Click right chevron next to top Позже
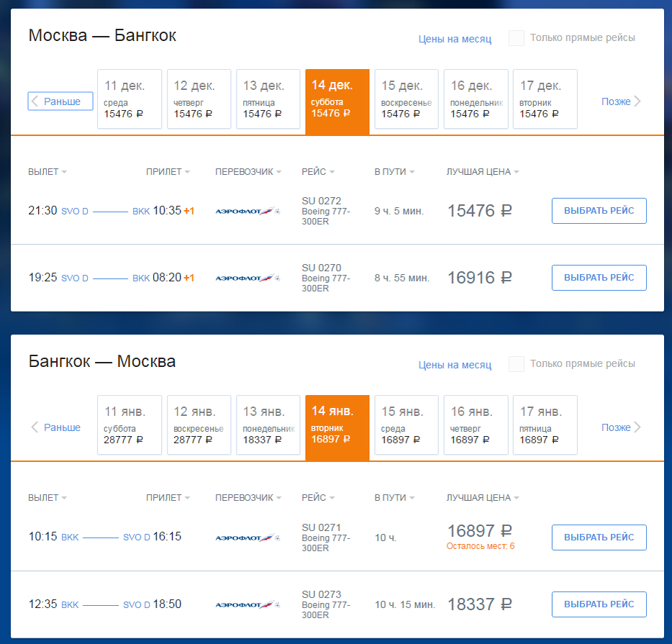This screenshot has width=672, height=644. pos(637,101)
